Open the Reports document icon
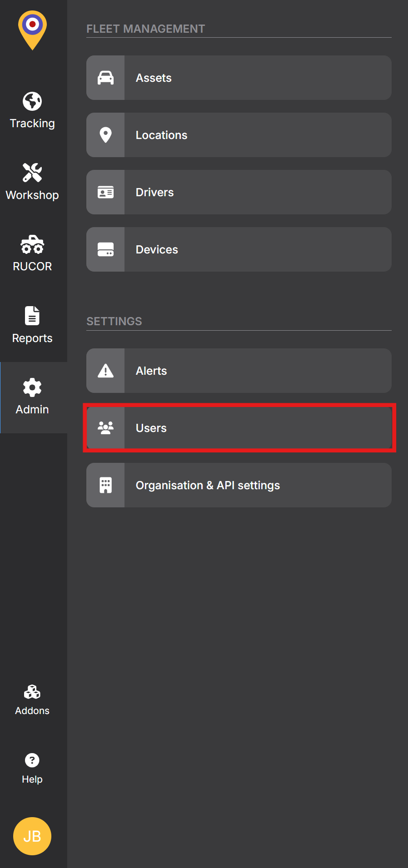The image size is (408, 868). click(32, 316)
